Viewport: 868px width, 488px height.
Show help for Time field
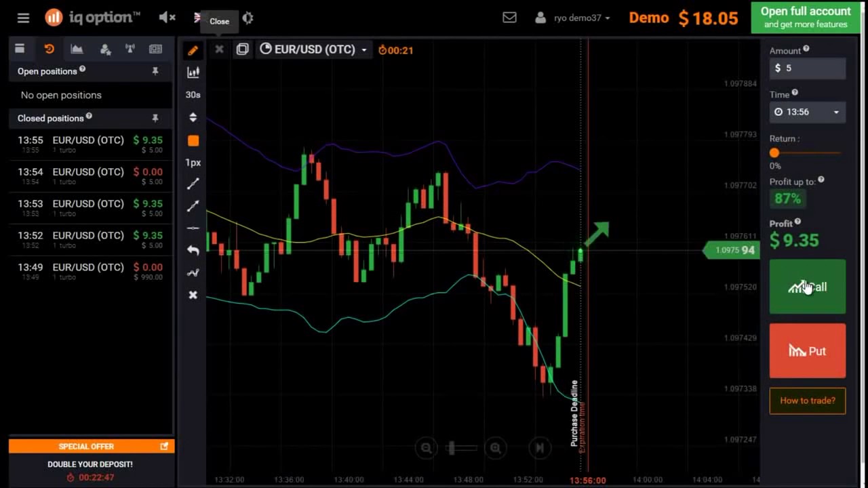(x=795, y=93)
